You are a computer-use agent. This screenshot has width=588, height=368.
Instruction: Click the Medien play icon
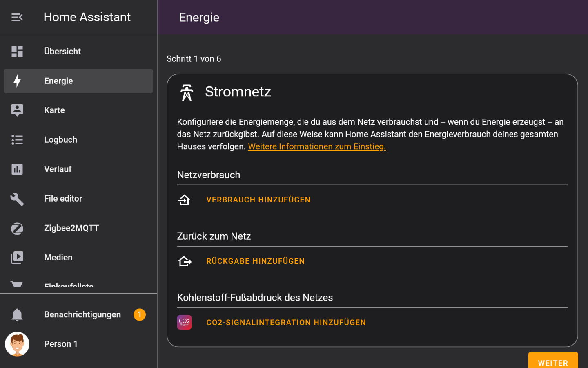click(17, 258)
